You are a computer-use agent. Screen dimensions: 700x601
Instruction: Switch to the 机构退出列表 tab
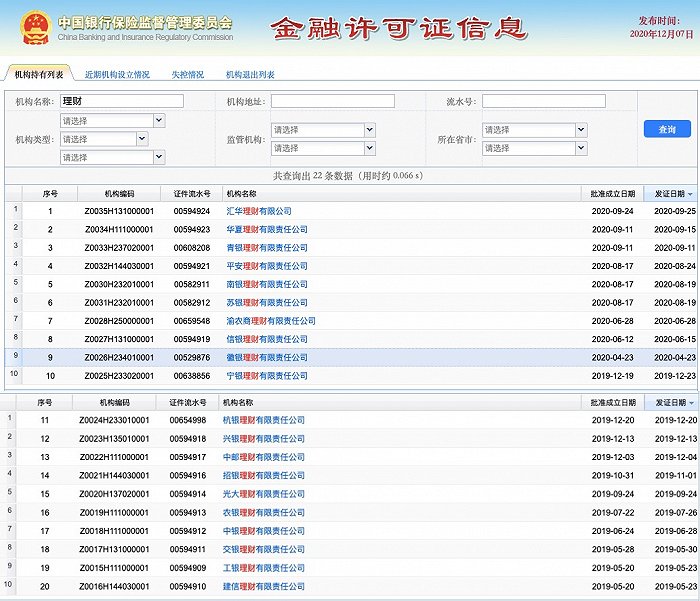pos(250,75)
